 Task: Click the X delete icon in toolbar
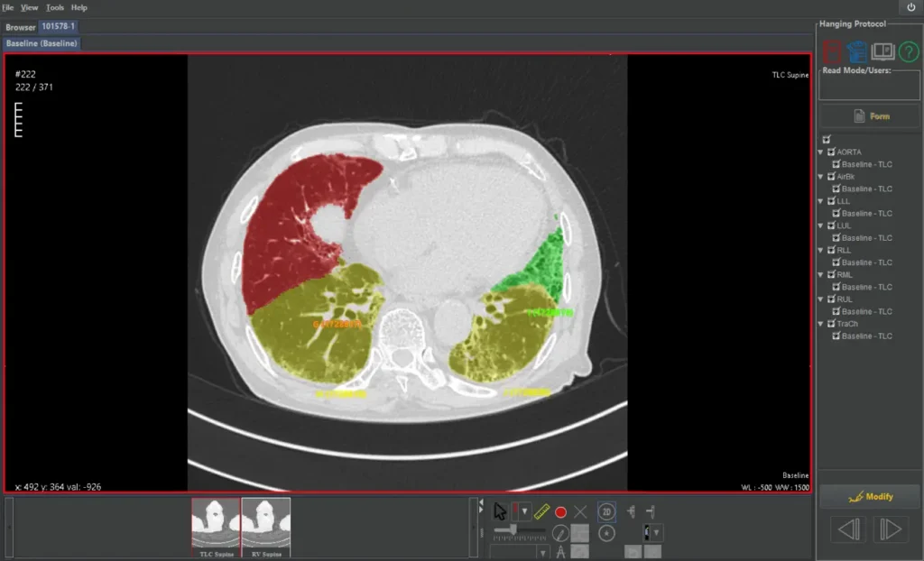[580, 512]
